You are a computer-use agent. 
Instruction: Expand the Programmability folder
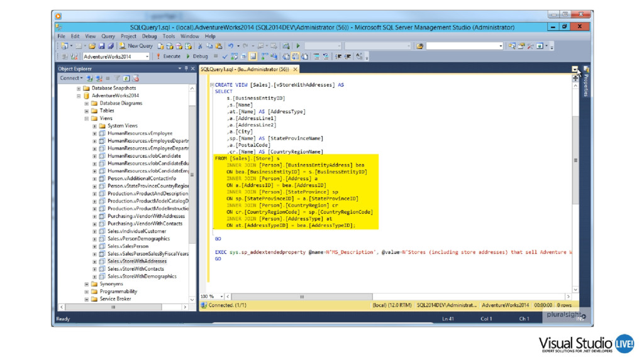click(87, 292)
